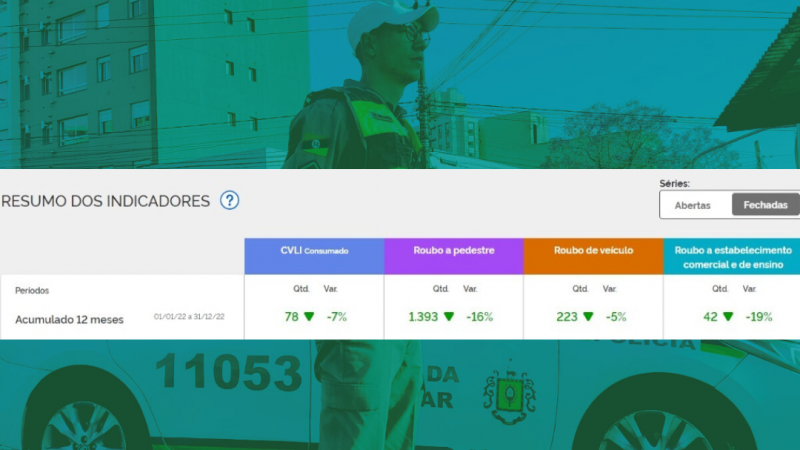Click the variation value -16%
Screen dimensions: 800x450
tap(480, 317)
